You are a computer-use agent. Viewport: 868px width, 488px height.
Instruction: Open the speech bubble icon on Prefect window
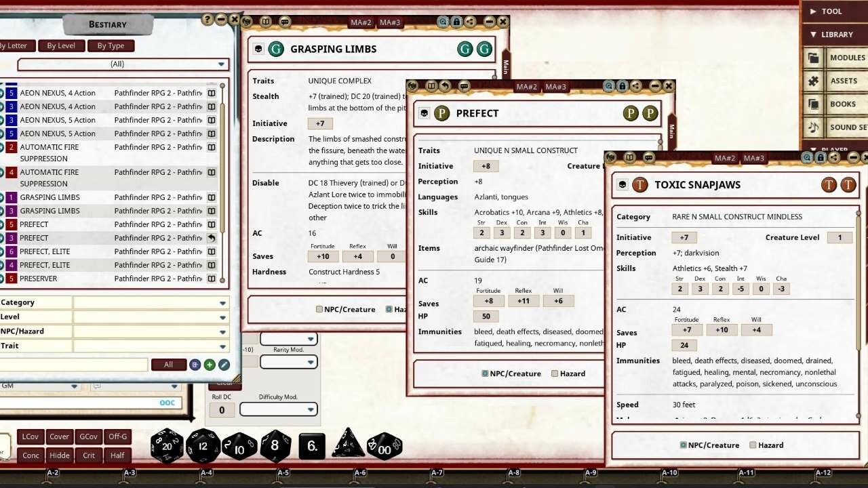(x=464, y=86)
